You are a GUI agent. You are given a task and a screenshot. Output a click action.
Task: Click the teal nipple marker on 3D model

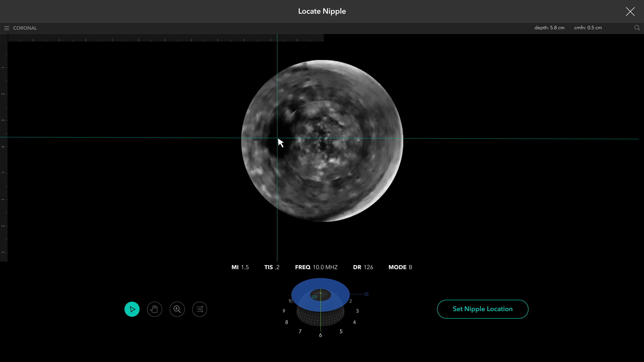314,297
